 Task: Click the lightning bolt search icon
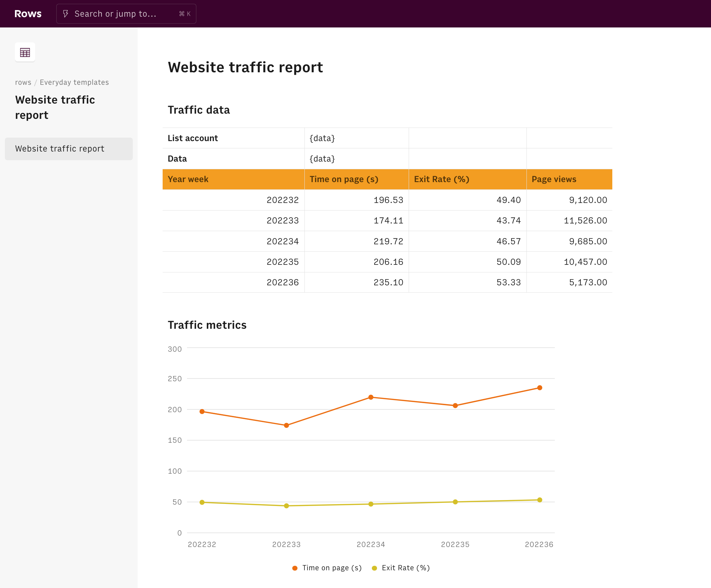click(x=65, y=14)
